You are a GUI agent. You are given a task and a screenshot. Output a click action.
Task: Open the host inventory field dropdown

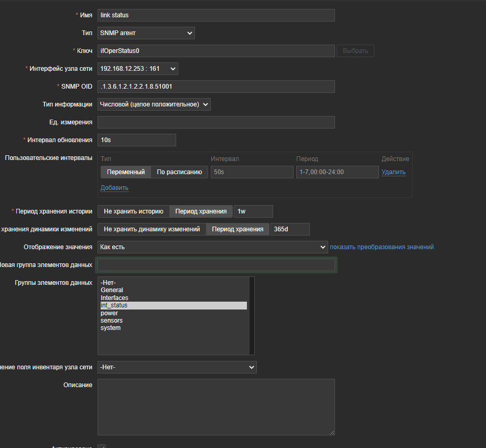[x=177, y=367]
